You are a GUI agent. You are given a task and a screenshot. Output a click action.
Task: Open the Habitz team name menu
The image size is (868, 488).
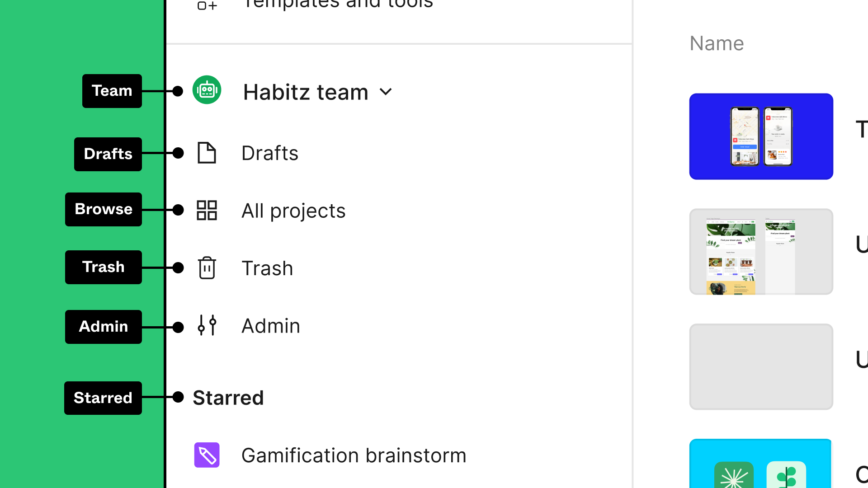tap(306, 92)
